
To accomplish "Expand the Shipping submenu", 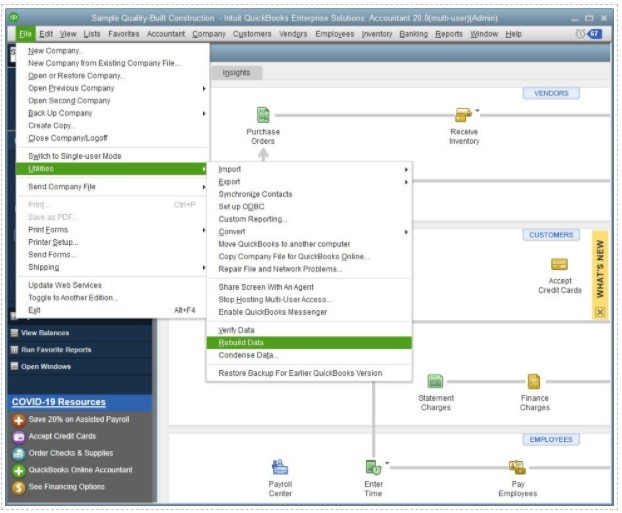I will pos(204,267).
